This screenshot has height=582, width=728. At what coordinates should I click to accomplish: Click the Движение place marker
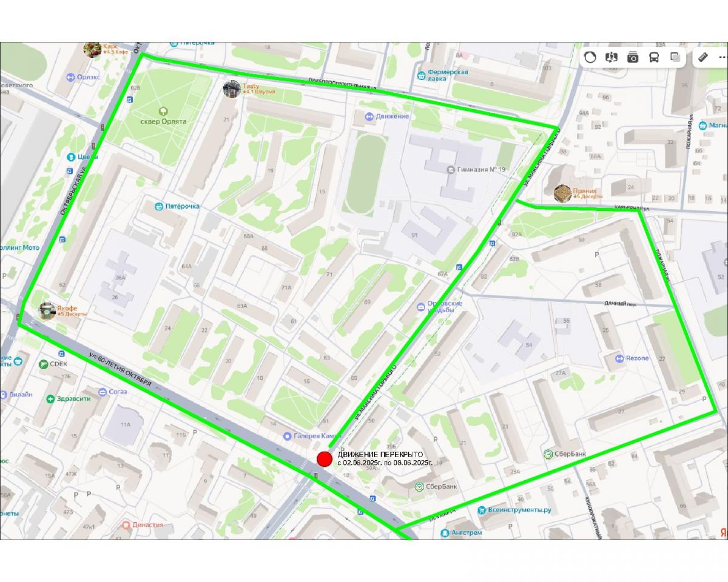click(x=369, y=116)
